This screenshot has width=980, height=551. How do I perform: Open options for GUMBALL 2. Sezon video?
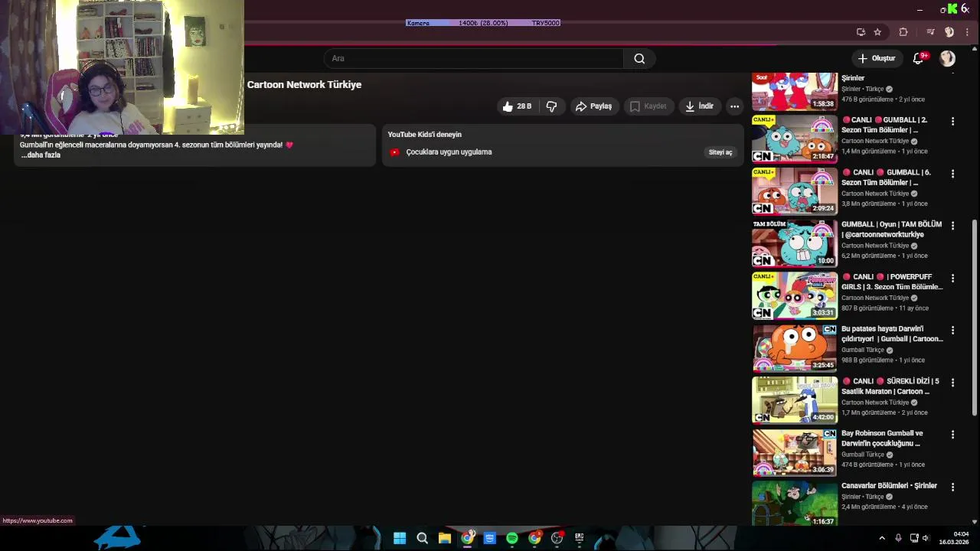pos(952,122)
